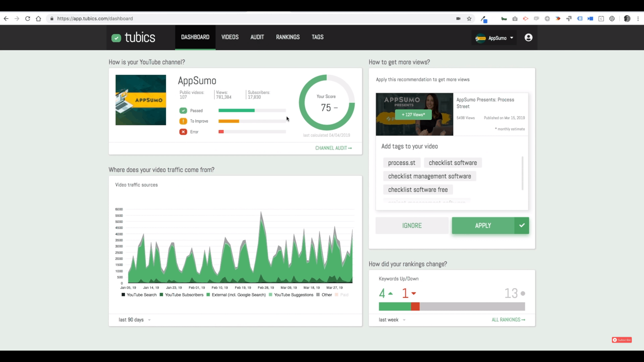
Task: Click the To Improve progress bar
Action: [x=252, y=121]
